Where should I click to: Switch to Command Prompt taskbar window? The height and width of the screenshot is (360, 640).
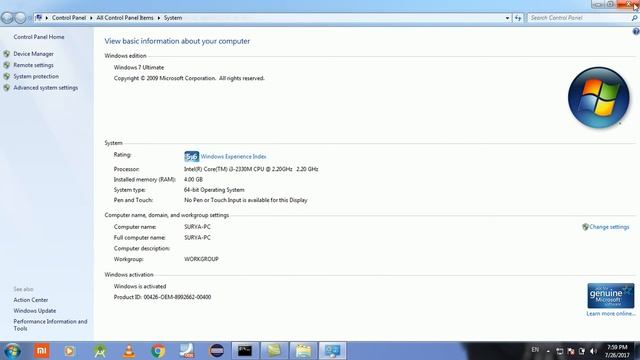[x=245, y=351]
